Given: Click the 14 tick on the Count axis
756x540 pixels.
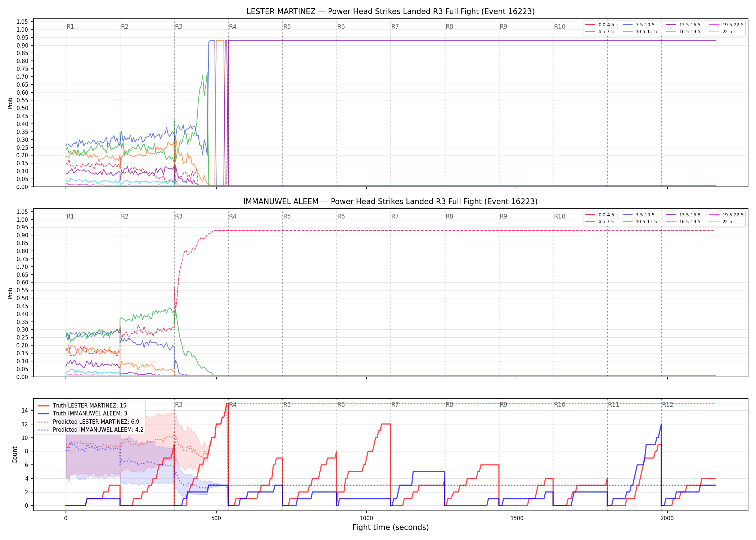Looking at the screenshot, I should click(25, 410).
